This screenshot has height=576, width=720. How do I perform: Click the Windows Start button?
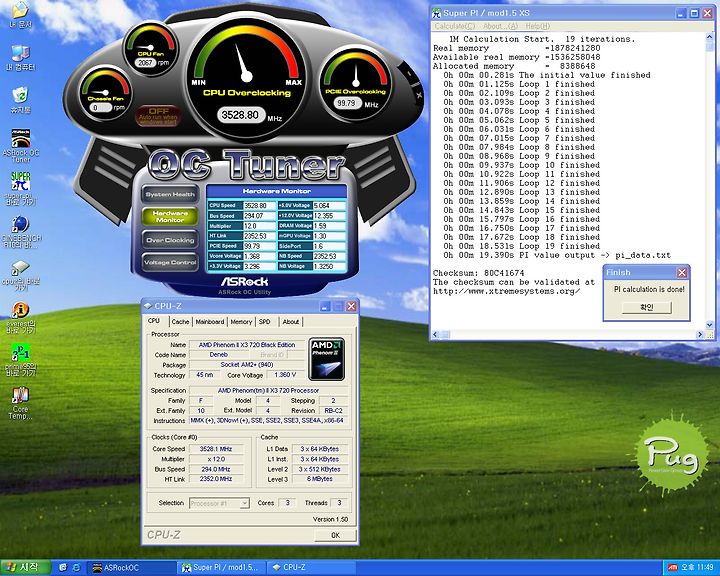click(x=25, y=568)
